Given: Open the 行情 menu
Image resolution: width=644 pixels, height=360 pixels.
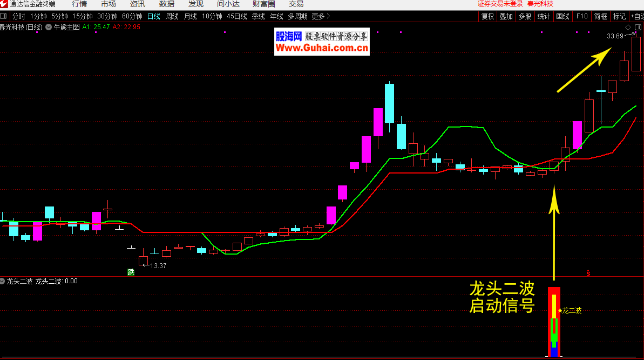Looking at the screenshot, I should (79, 4).
